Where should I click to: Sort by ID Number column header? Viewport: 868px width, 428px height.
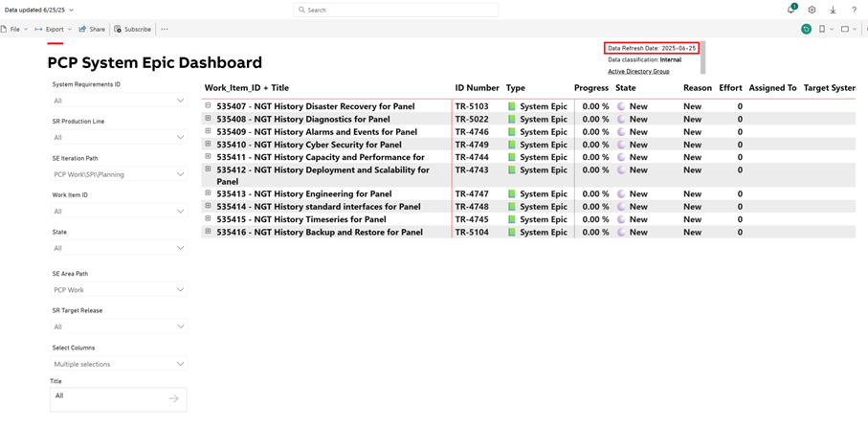coord(478,88)
